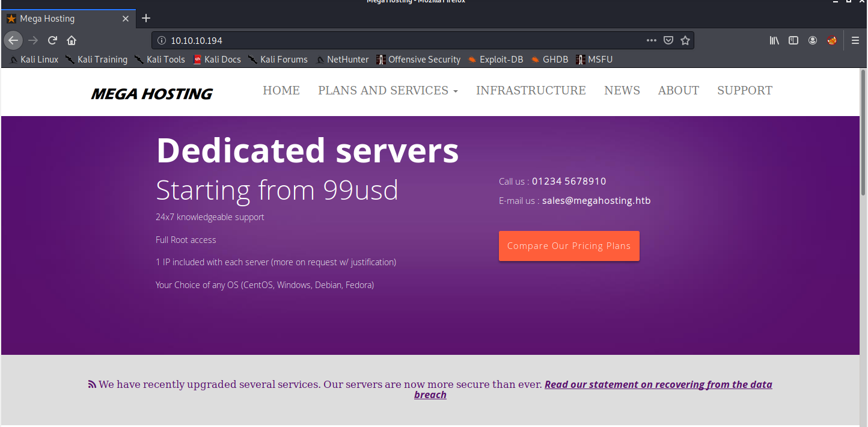Screen dimensions: 868x427
Task: Open the Offensive Security bookmark
Action: [x=418, y=60]
